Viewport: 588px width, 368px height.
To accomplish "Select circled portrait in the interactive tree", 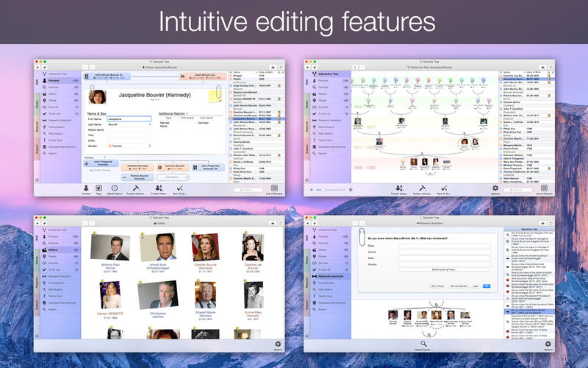I will point(465,143).
